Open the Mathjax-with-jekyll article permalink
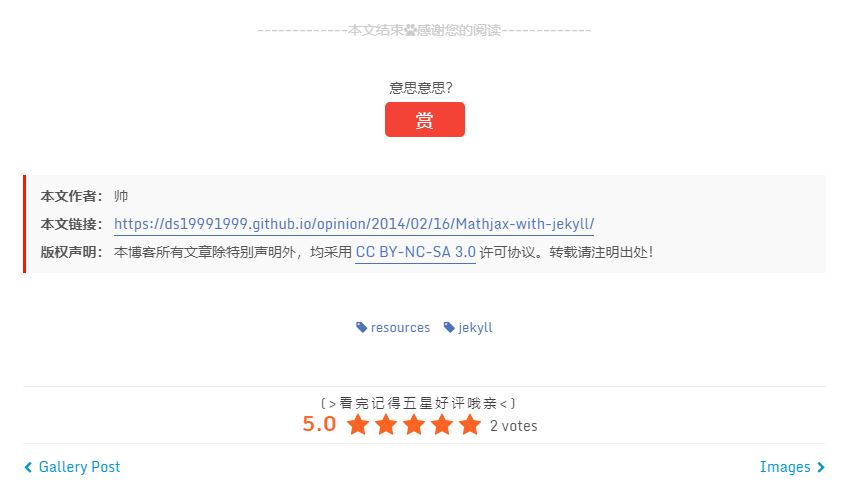This screenshot has width=849, height=496. 354,224
